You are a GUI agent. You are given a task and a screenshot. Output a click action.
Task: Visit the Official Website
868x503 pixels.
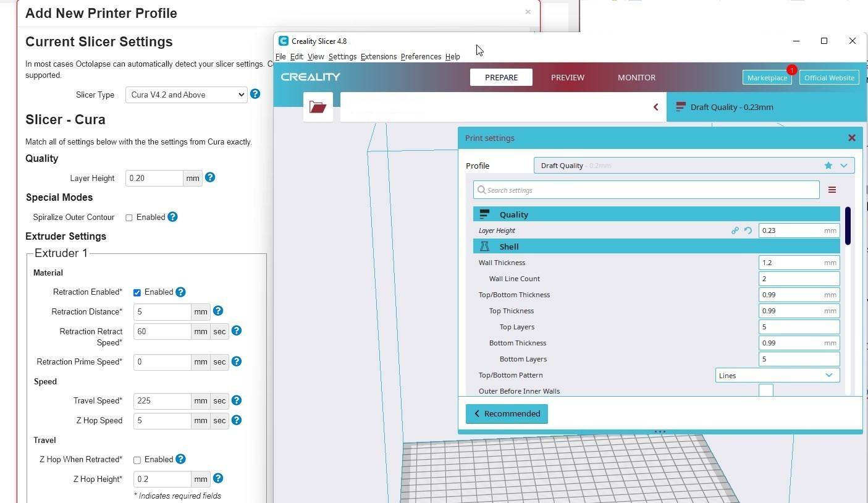tap(829, 77)
